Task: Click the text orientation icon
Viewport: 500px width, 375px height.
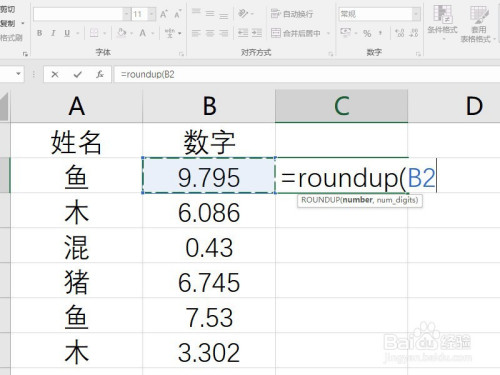Action: coord(244,14)
